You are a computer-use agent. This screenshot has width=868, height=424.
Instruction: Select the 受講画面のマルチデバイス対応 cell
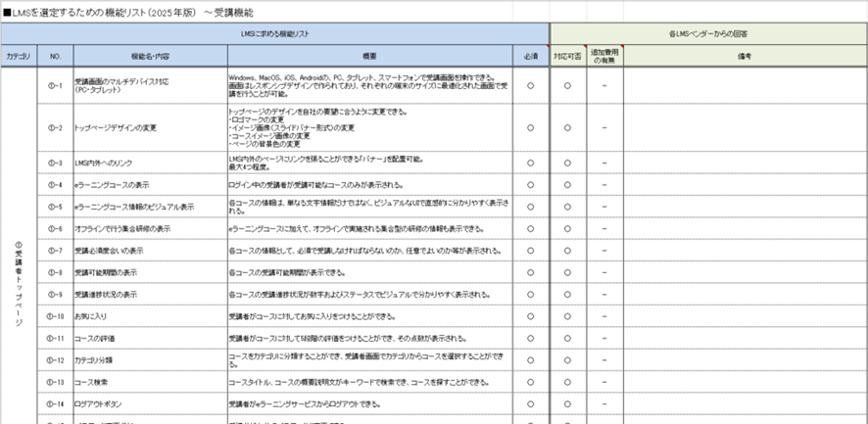[x=149, y=85]
